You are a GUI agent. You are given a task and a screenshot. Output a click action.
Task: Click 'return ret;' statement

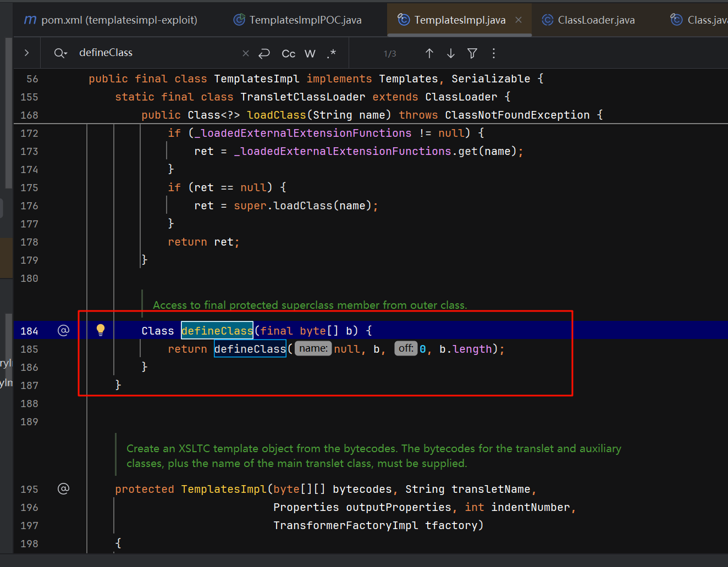[x=204, y=242]
